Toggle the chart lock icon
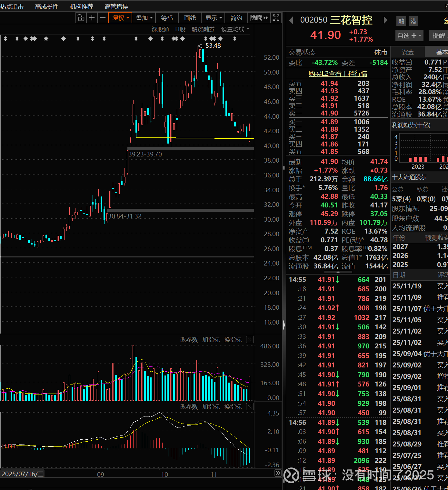The width and height of the screenshot is (448, 490). [x=81, y=18]
